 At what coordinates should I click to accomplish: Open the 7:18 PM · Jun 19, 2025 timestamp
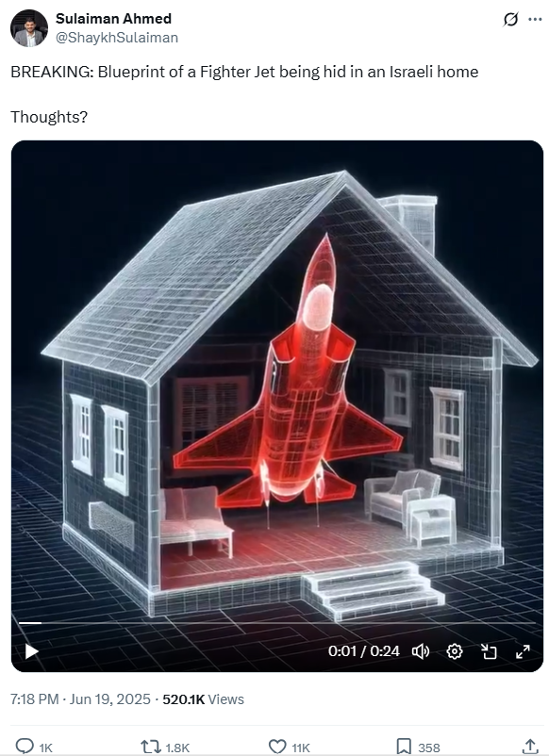(80, 699)
